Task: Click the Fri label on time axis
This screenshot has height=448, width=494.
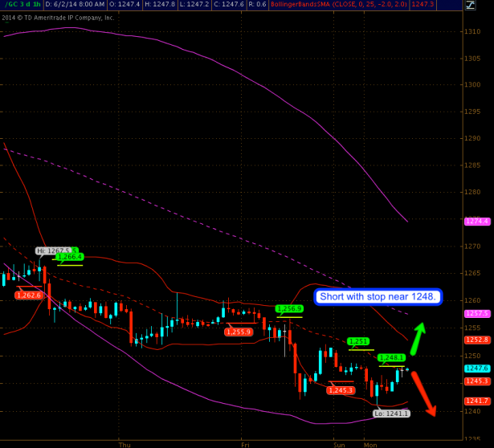Action: (246, 443)
